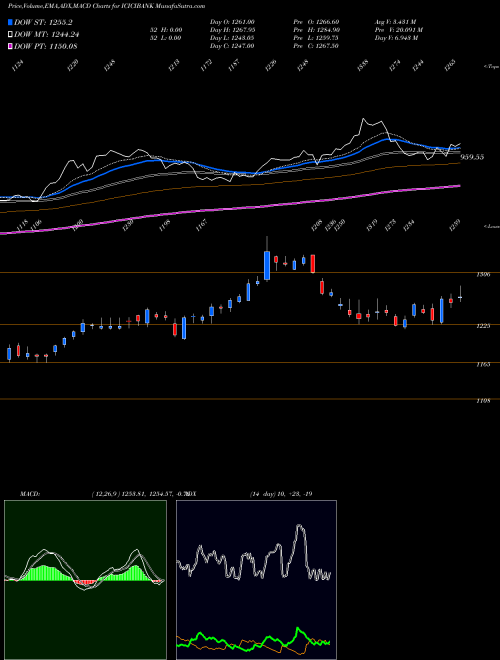Click the 1108 price level label

click(x=483, y=401)
